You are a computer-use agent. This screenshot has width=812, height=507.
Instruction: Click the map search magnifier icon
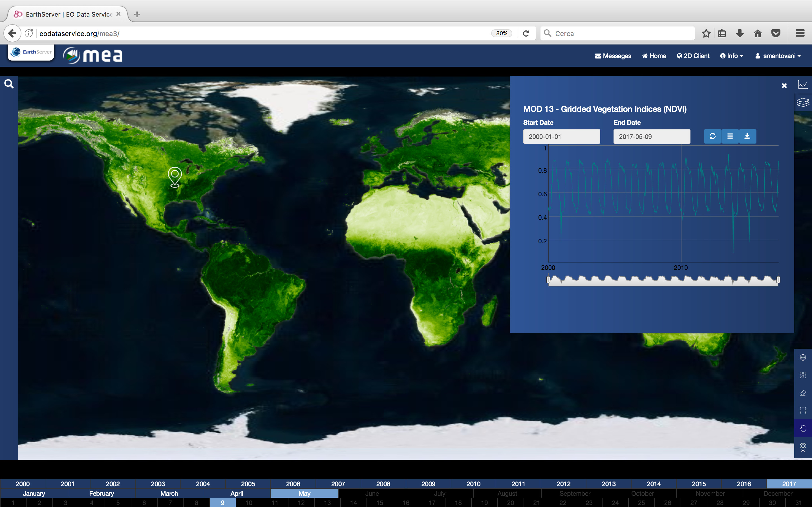click(x=9, y=84)
